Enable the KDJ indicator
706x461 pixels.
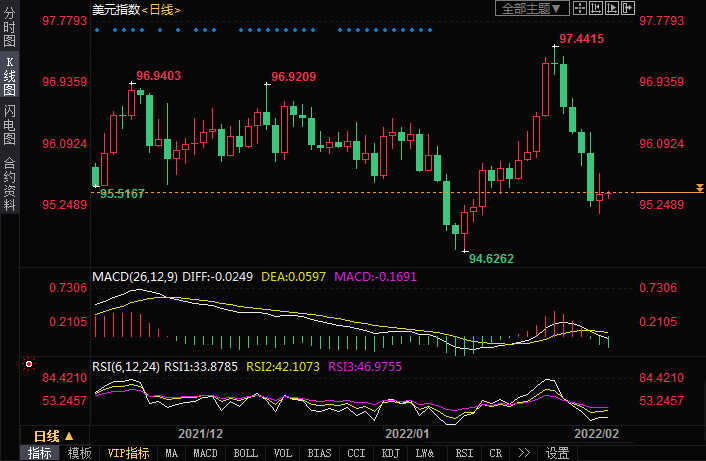[390, 453]
